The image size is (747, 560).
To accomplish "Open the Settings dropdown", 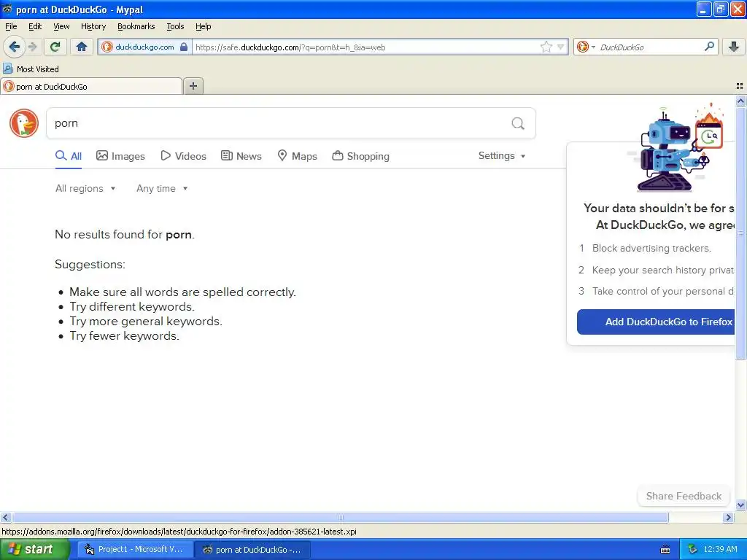I will [502, 156].
